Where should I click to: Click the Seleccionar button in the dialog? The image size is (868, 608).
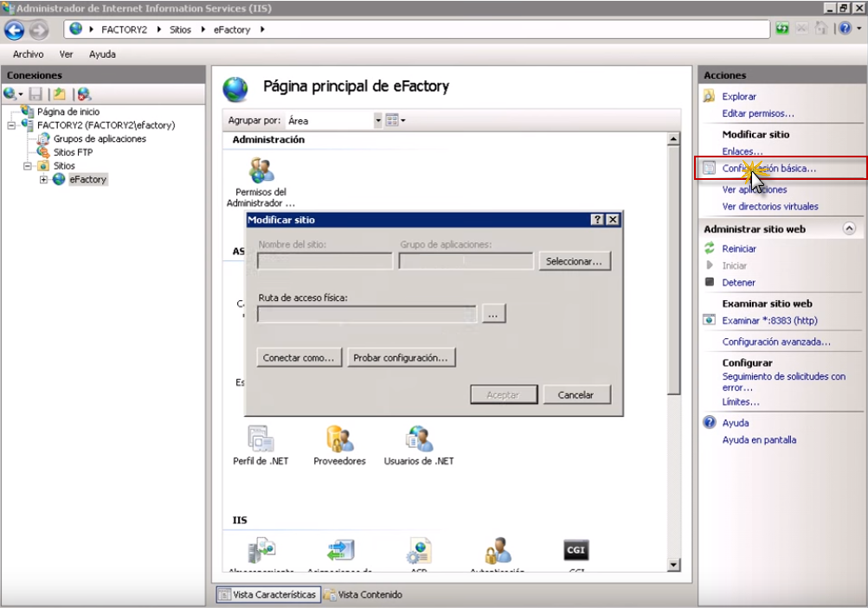(x=575, y=261)
